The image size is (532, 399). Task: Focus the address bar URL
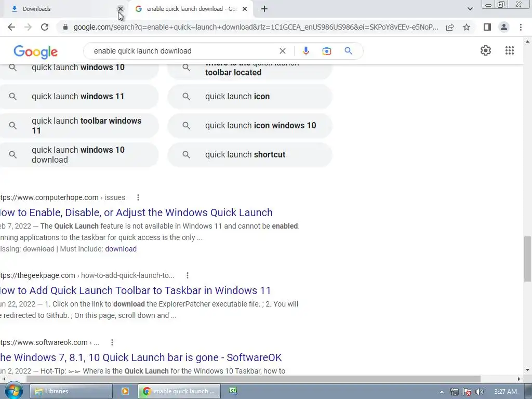[x=256, y=27]
